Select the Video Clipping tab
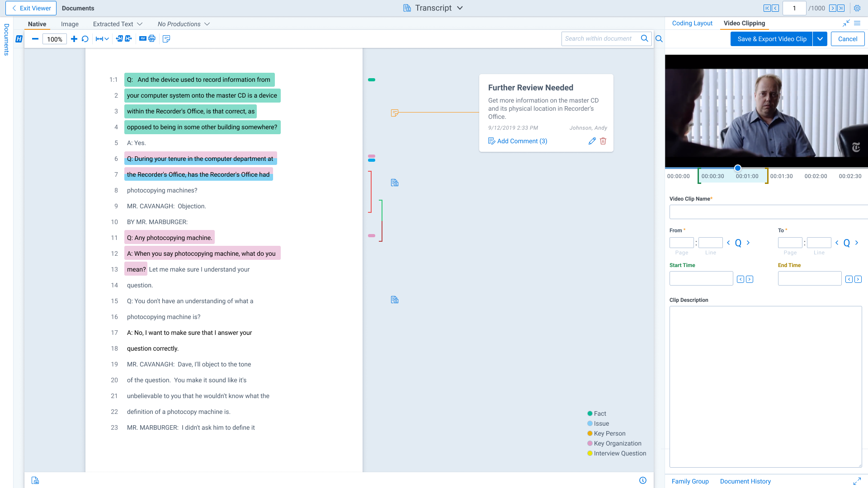 (744, 23)
